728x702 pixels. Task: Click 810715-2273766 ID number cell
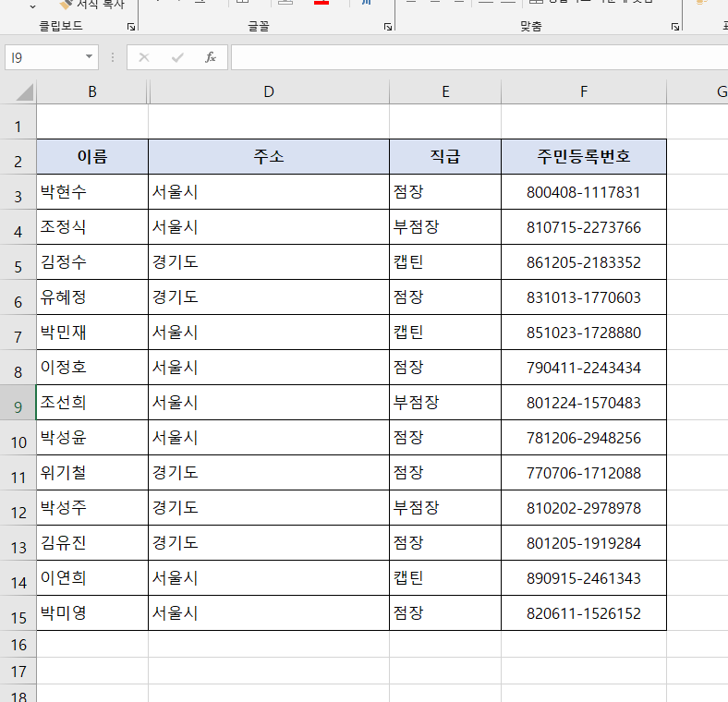tap(584, 227)
